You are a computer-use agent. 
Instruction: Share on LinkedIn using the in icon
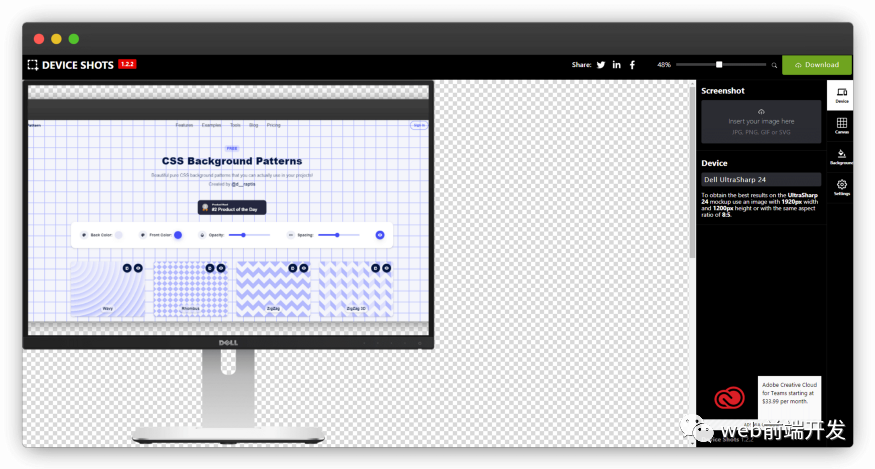coord(617,65)
